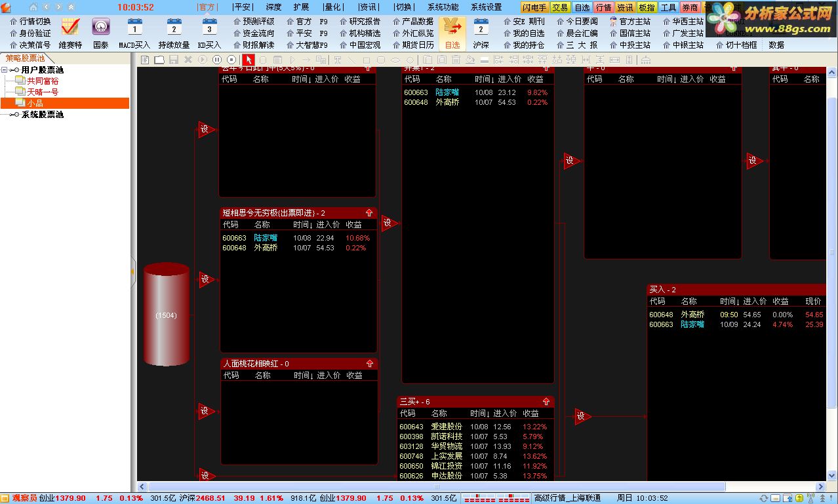Open the 行情切换 link
This screenshot has height=504, width=838.
(31, 21)
